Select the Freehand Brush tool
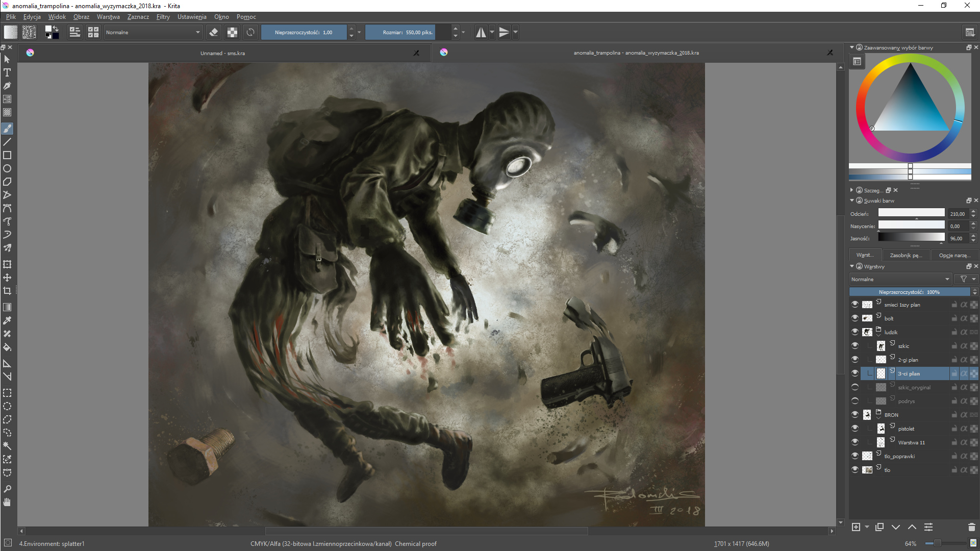Viewport: 980px width, 551px height. pos(7,129)
